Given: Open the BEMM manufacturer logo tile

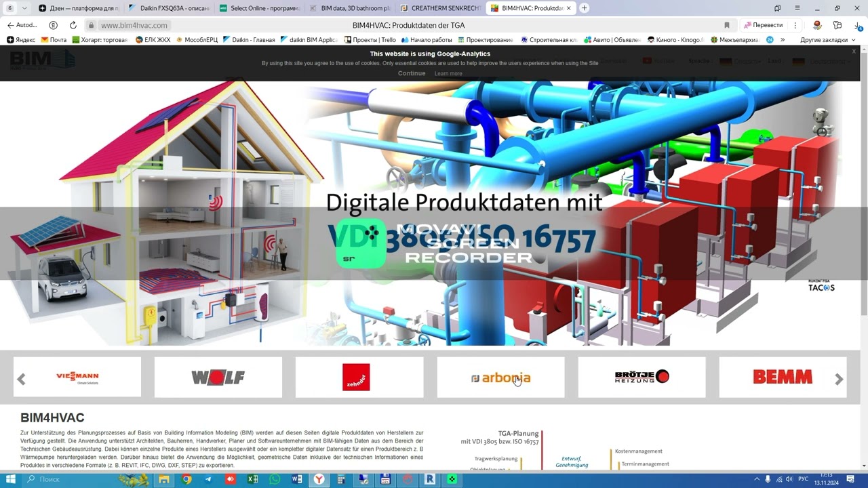Looking at the screenshot, I should pos(783,377).
